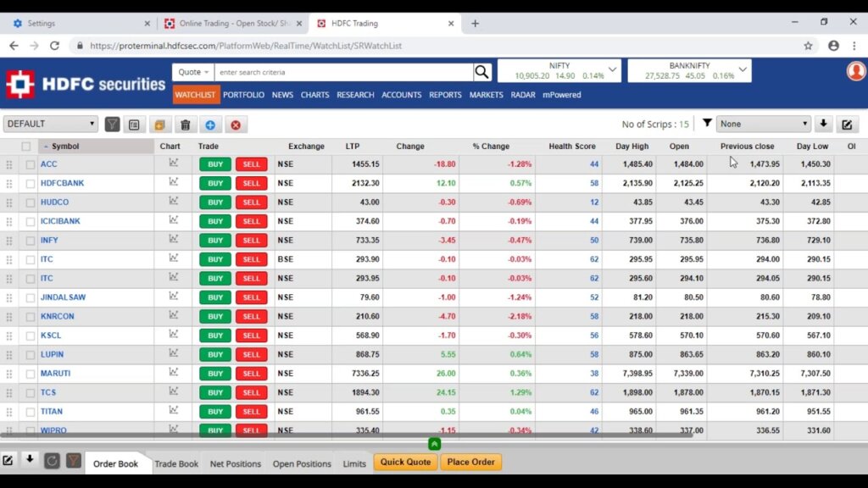The image size is (868, 488).
Task: Open the PORTFOLIO menu
Action: (243, 95)
